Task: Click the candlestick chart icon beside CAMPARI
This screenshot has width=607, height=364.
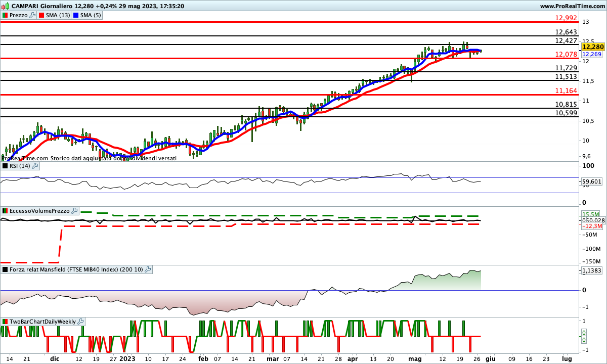Action: pos(4,6)
